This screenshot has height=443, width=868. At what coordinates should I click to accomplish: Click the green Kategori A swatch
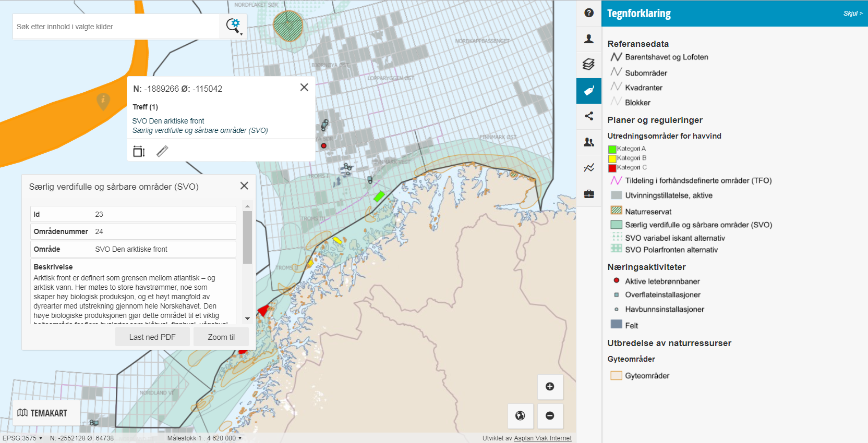coord(612,149)
